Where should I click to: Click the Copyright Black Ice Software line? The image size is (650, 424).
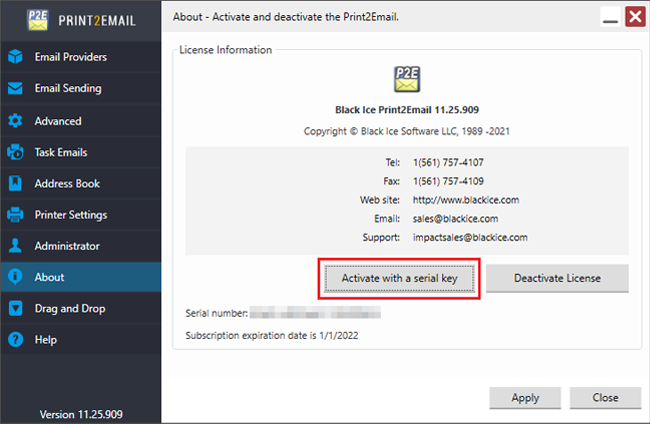pos(407,131)
